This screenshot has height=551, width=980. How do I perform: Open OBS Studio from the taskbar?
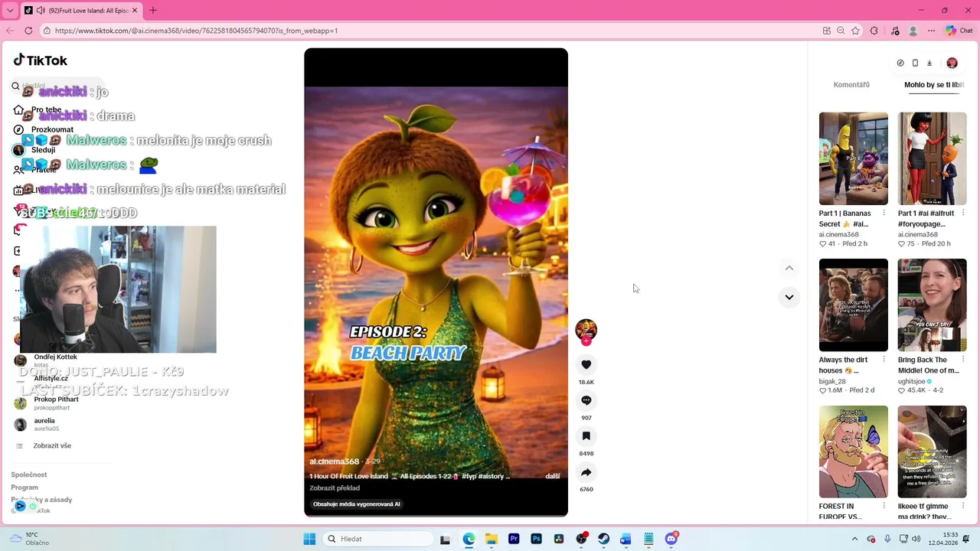tap(581, 539)
